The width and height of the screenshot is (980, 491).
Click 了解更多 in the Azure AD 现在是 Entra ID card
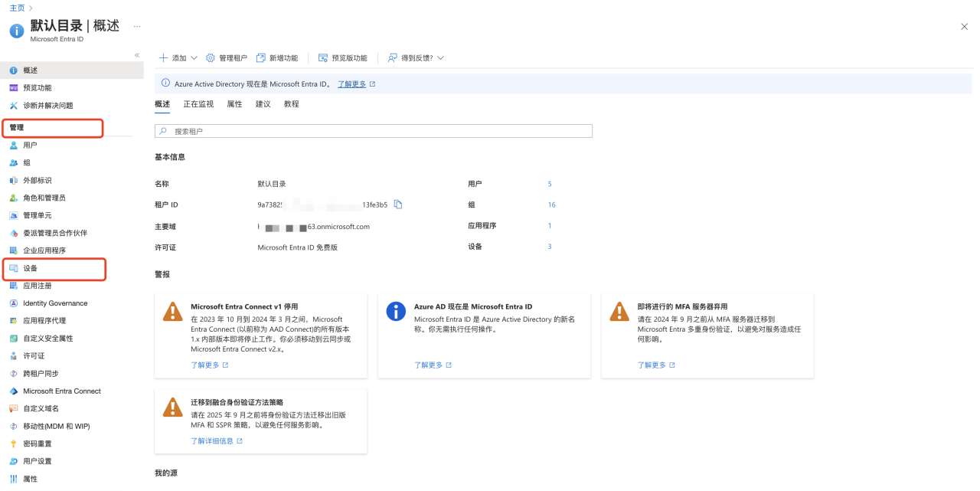(x=433, y=365)
